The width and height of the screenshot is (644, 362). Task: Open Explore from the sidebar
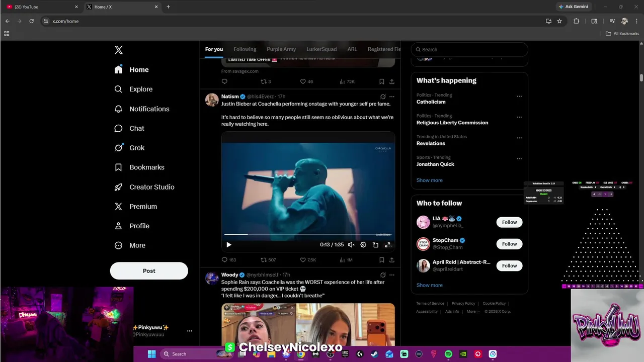click(133, 89)
